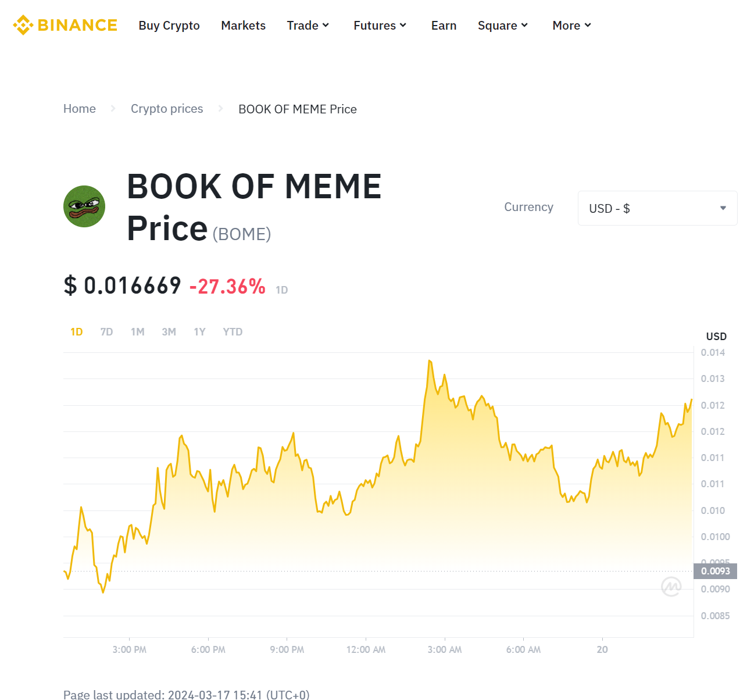This screenshot has height=700, width=747.
Task: Click the BOOK OF MEME coin logo
Action: point(84,206)
